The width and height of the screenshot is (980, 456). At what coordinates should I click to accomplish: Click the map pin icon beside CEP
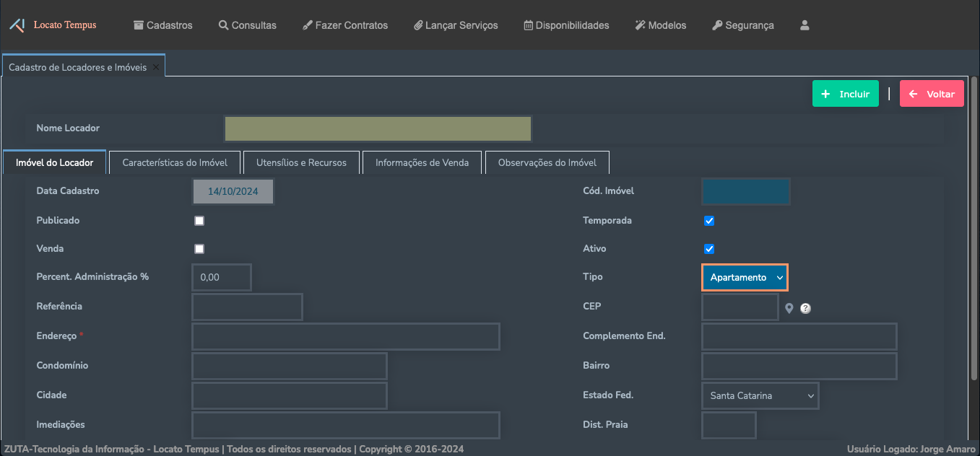point(789,308)
